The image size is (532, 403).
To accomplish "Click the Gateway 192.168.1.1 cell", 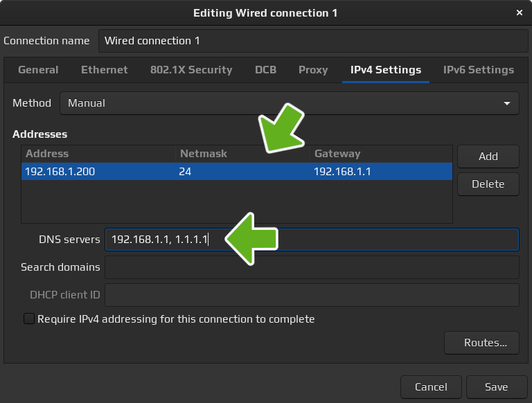I will pyautogui.click(x=381, y=172).
